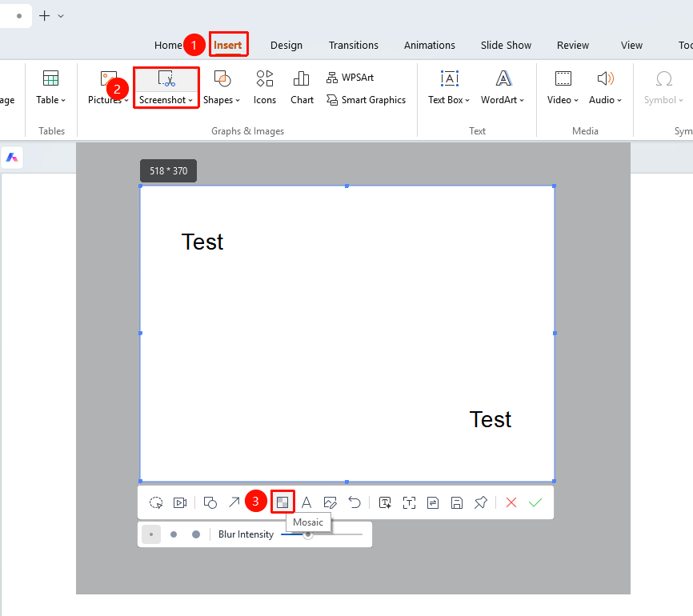Cancel the screenshot with the red X
The width and height of the screenshot is (693, 616).
point(511,502)
